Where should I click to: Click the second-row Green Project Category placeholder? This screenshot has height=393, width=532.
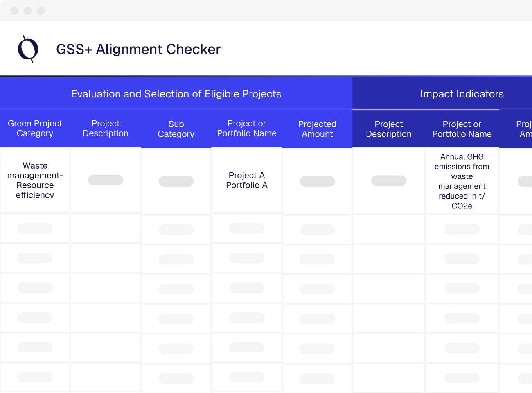35,228
